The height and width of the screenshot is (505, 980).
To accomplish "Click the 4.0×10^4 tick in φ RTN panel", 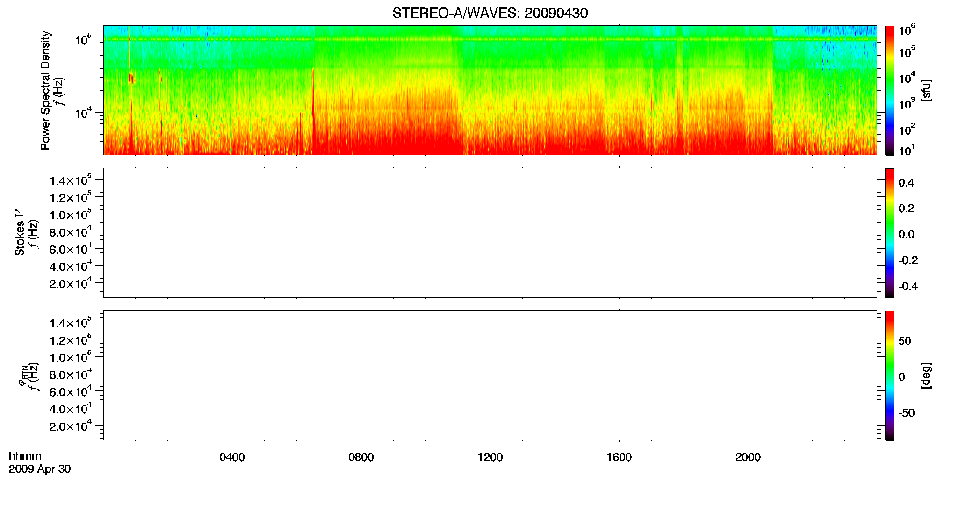I will [70, 409].
